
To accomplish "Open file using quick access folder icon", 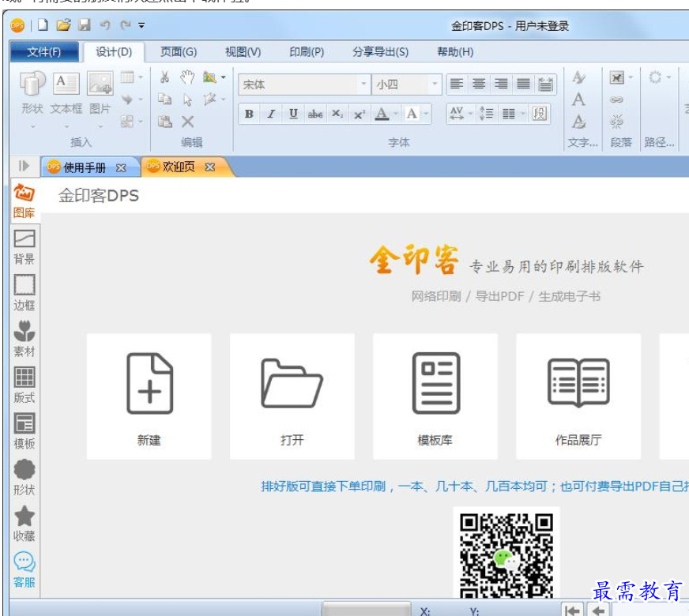I will [x=63, y=25].
